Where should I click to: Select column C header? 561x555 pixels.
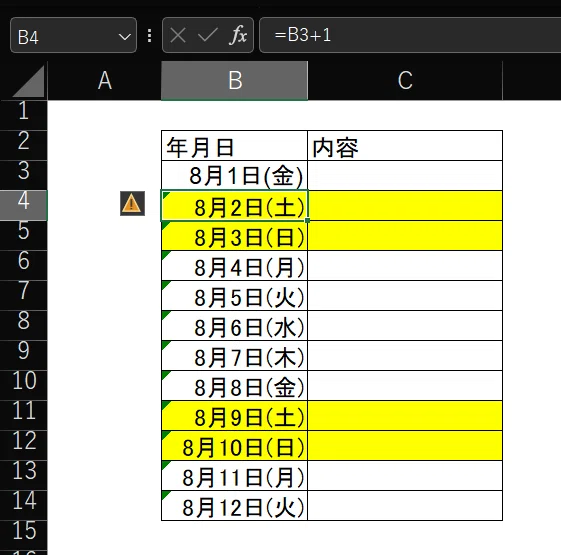point(405,81)
